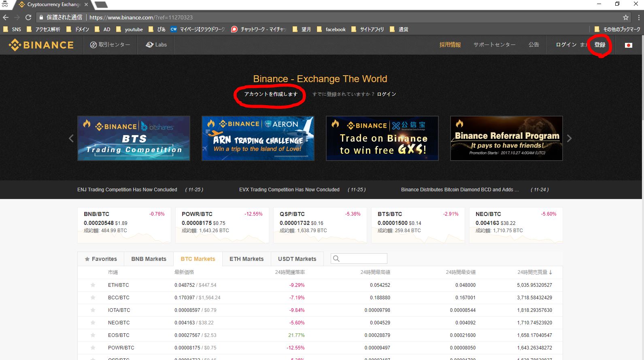
Task: Sort by 24時間最高値 column header
Action: click(x=375, y=272)
